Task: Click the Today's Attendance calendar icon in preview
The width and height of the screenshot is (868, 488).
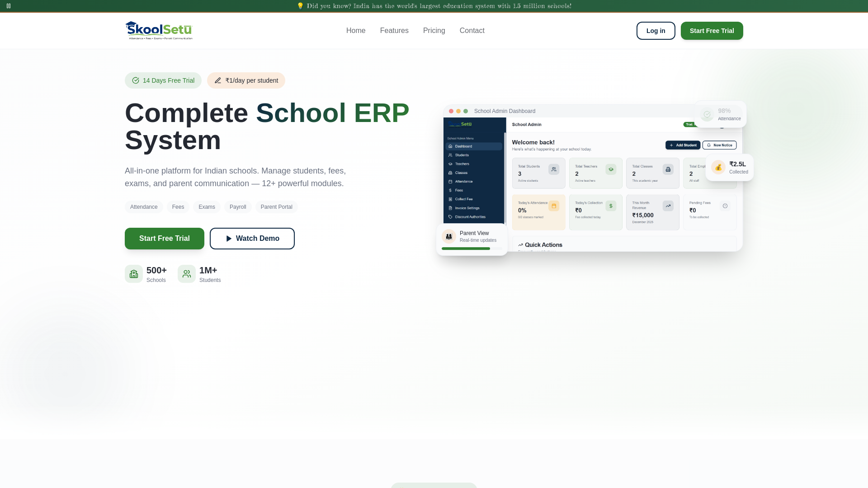Action: (554, 206)
